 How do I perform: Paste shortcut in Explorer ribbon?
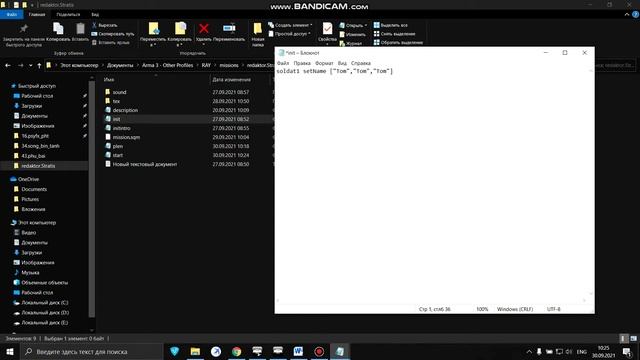click(x=111, y=42)
